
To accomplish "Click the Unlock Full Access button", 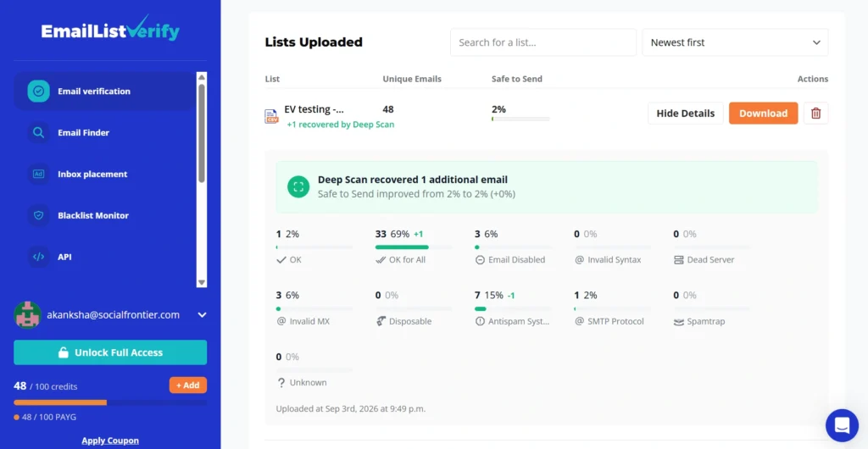I will (110, 352).
